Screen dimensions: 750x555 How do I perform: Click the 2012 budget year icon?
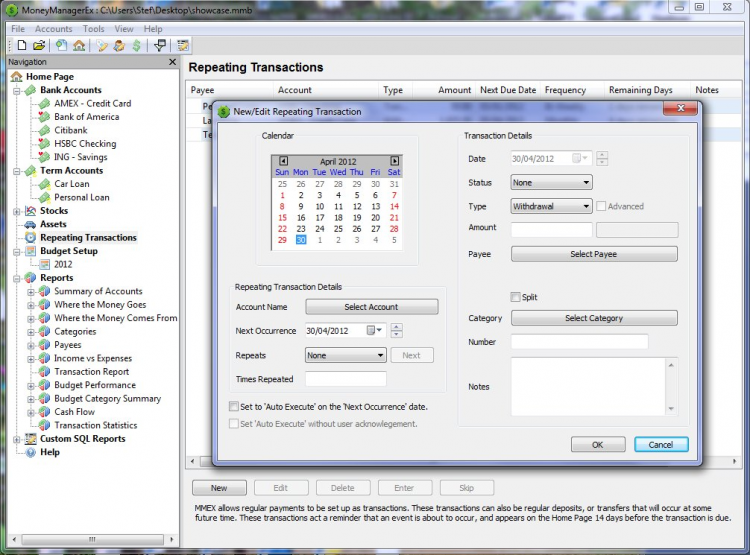click(x=44, y=264)
